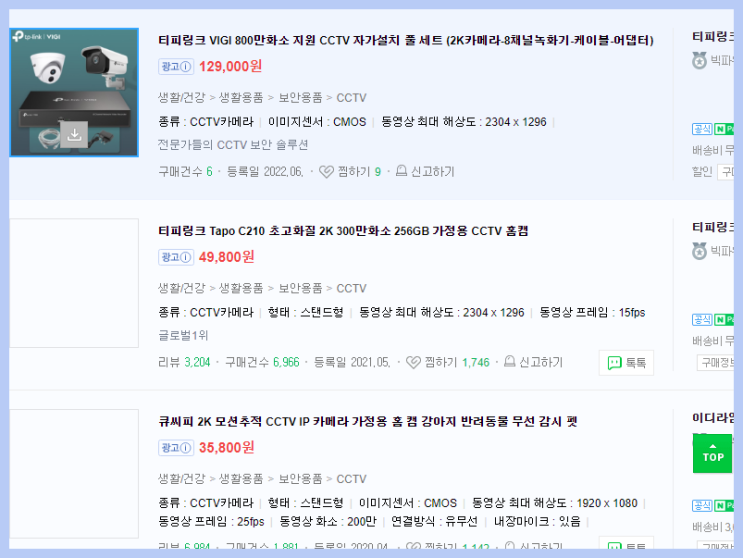Open 티피링크 Tapo C210 product title
The width and height of the screenshot is (743, 558).
[x=343, y=231]
